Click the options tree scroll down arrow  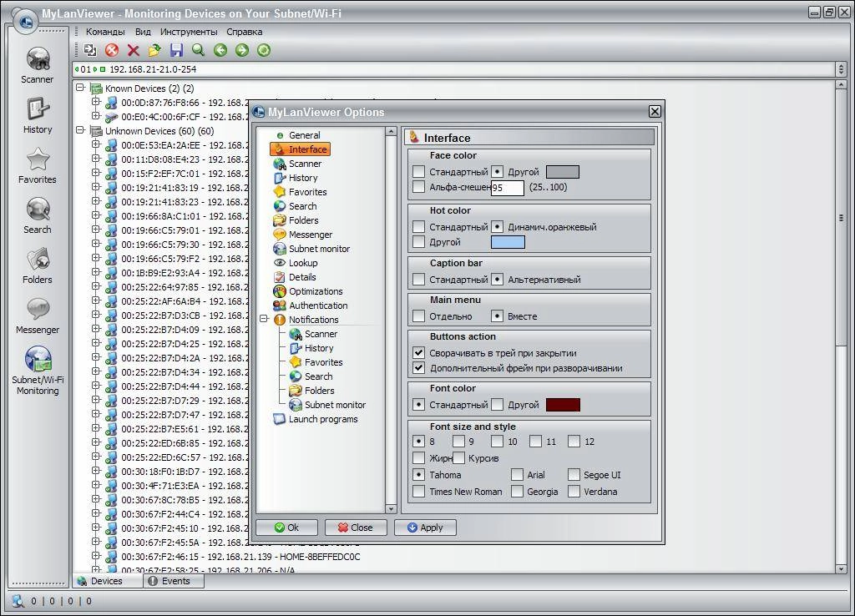pyautogui.click(x=391, y=508)
